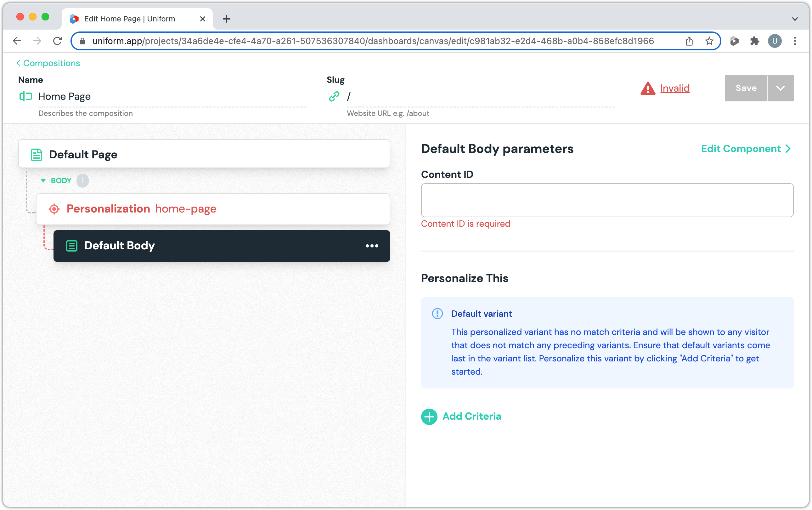The height and width of the screenshot is (510, 812).
Task: Open the Default Body three-dots menu
Action: [372, 246]
